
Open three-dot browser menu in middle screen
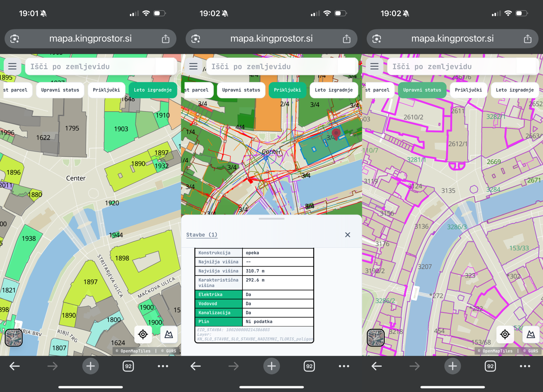point(344,366)
